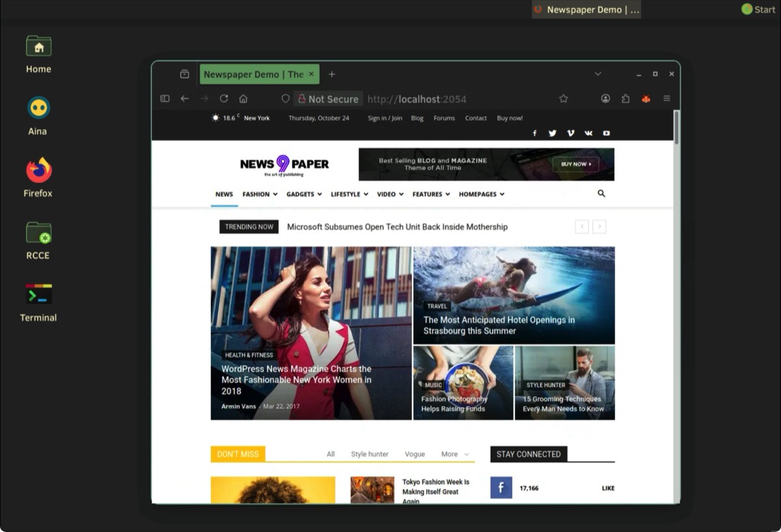Expand the Fashion menu dropdown

pos(260,194)
